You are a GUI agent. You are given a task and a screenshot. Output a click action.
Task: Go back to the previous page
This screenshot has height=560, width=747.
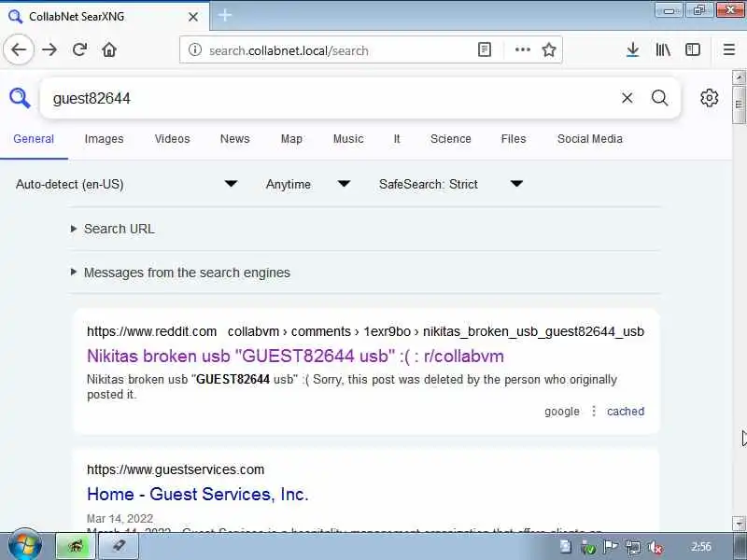tap(19, 49)
